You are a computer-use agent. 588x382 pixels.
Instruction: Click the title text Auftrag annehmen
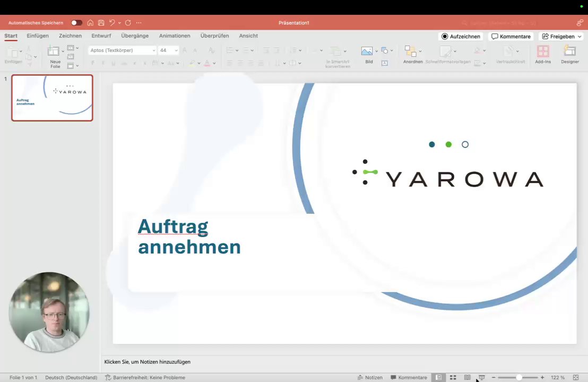189,237
